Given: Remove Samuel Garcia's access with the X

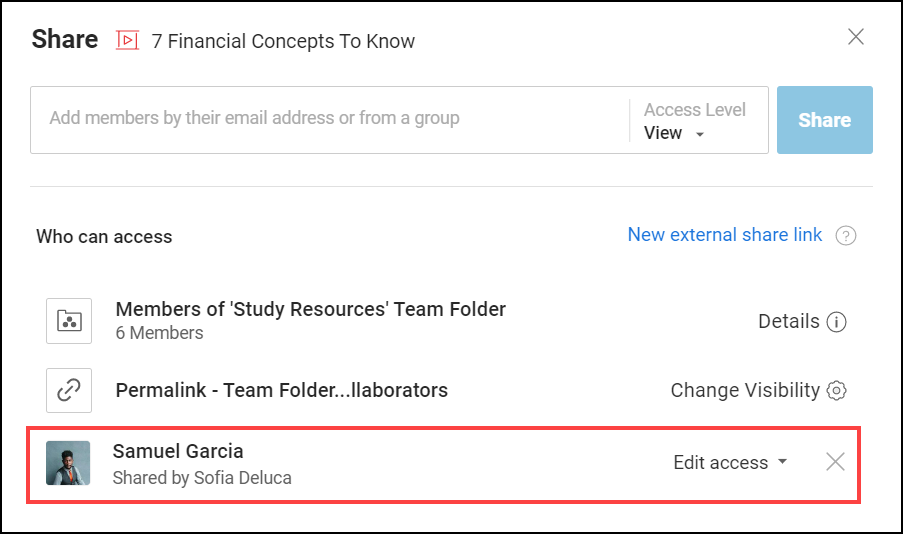Looking at the screenshot, I should (835, 462).
